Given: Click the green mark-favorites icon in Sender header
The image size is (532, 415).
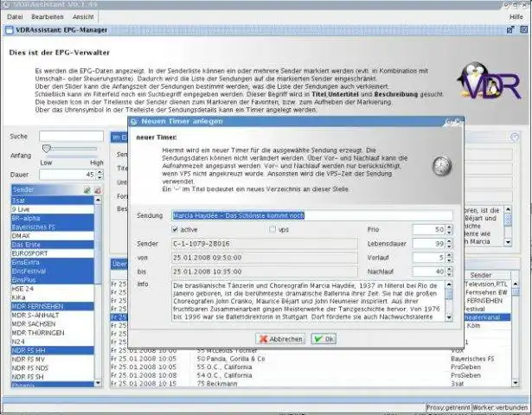Looking at the screenshot, I should pyautogui.click(x=87, y=190).
